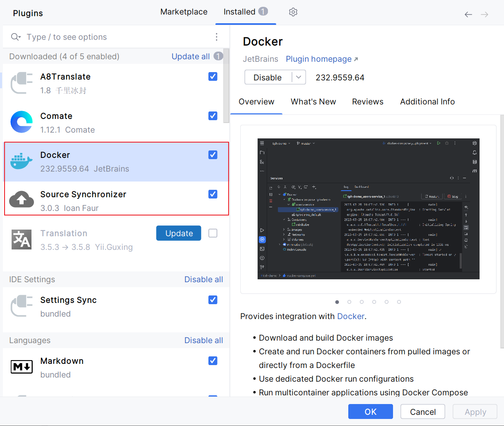Click the Comate plugin icon
The height and width of the screenshot is (426, 504).
21,122
